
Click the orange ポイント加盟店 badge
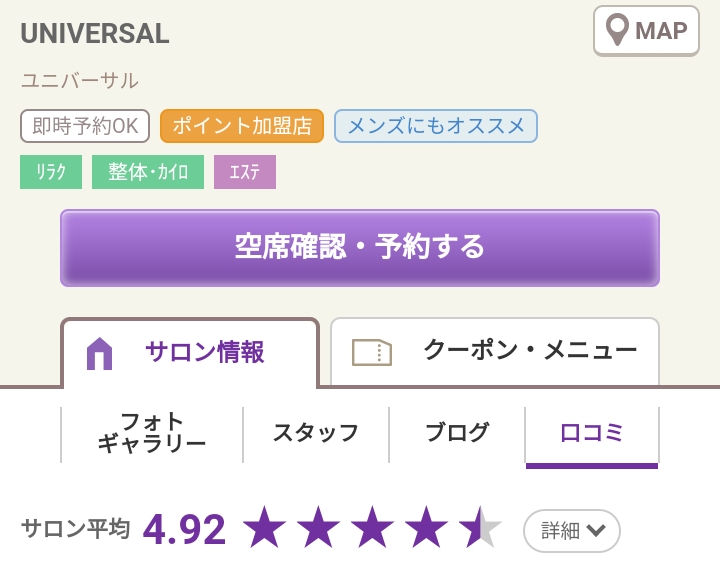pyautogui.click(x=242, y=126)
